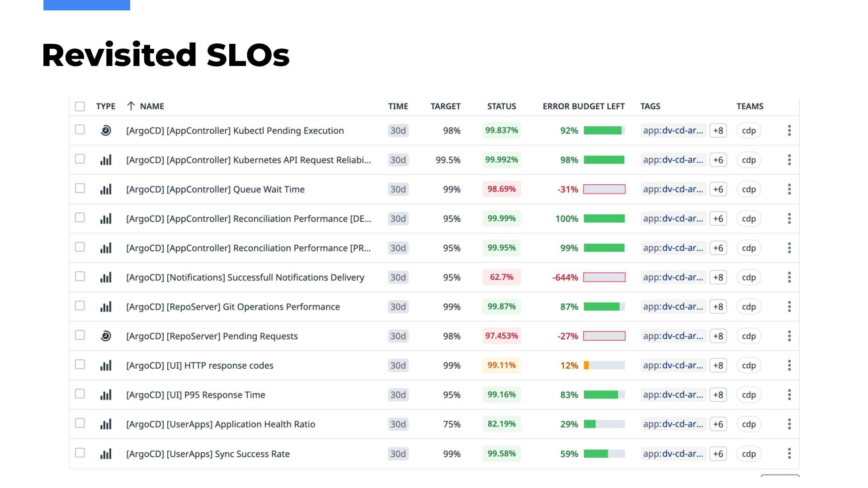Sort by the TIME column header

click(398, 106)
